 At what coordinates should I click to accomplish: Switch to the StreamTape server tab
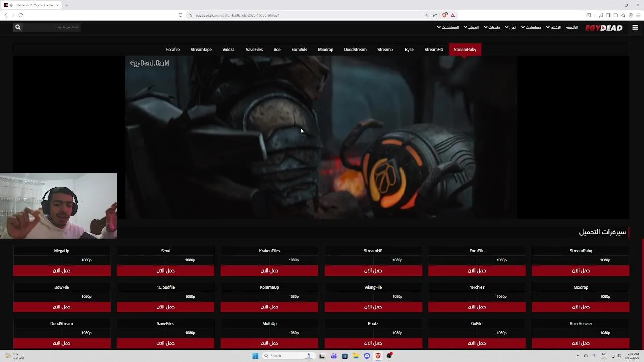201,50
